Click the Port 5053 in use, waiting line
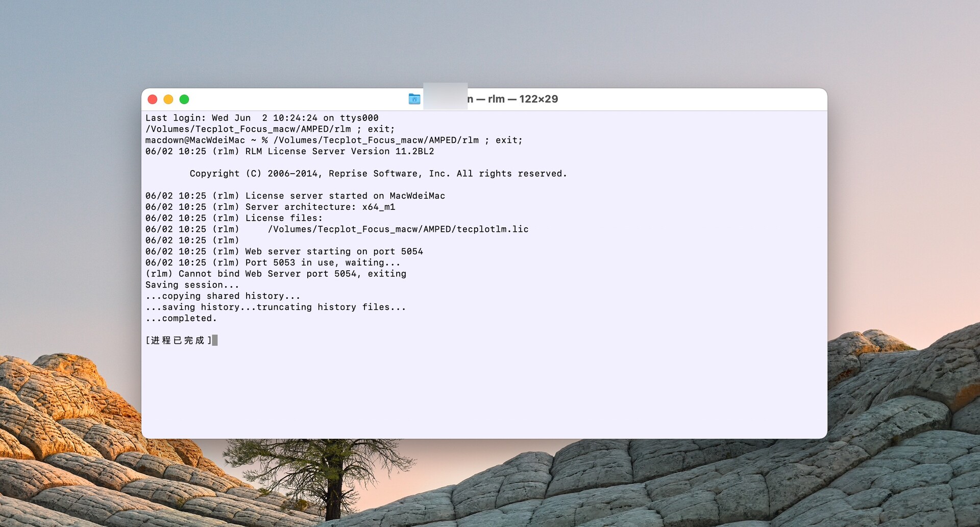 tap(272, 262)
